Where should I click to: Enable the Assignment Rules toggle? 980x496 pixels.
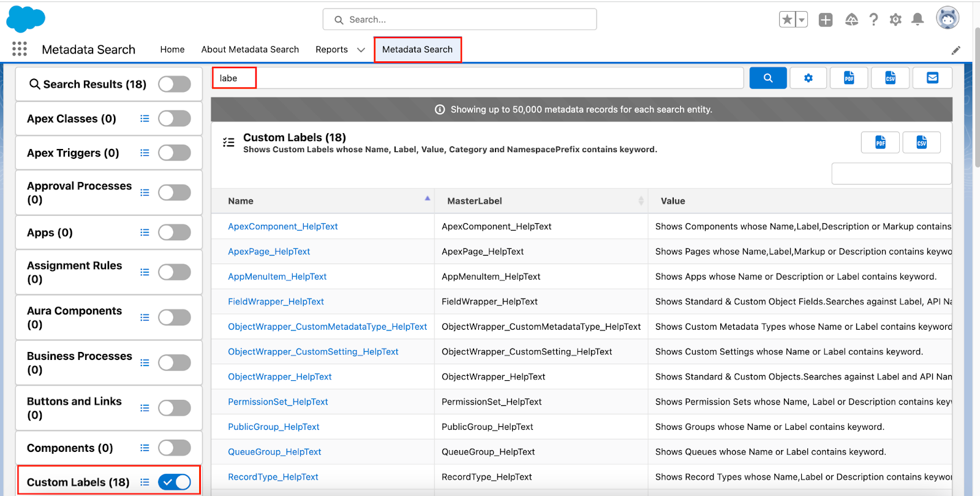pyautogui.click(x=175, y=272)
